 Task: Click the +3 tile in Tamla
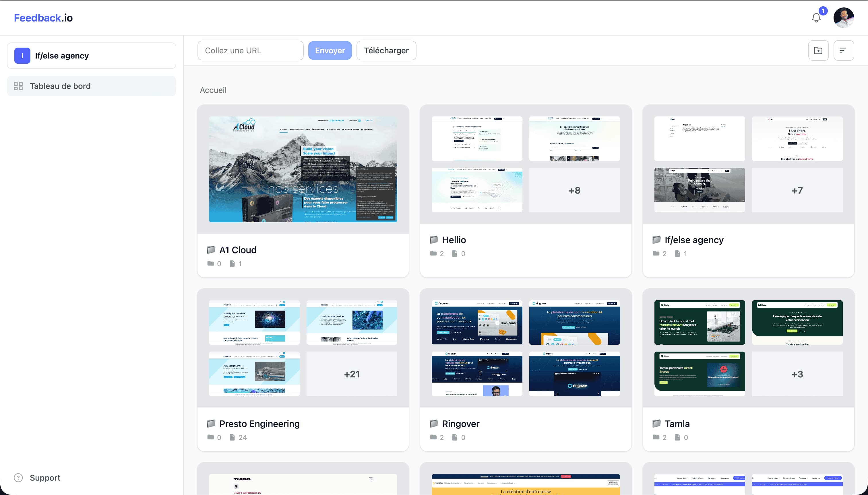[x=797, y=374]
